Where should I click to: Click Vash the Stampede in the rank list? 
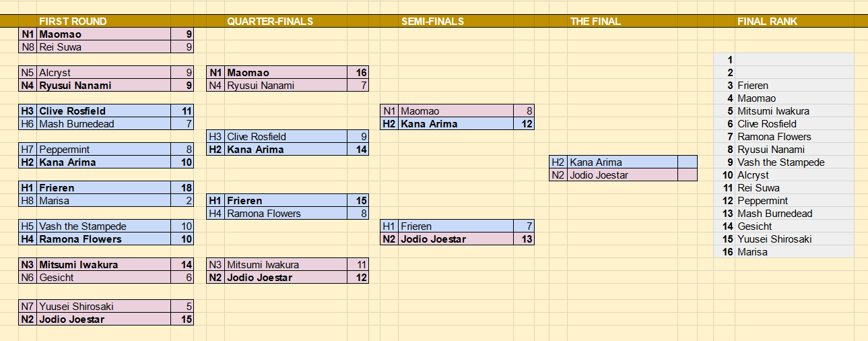(x=781, y=162)
